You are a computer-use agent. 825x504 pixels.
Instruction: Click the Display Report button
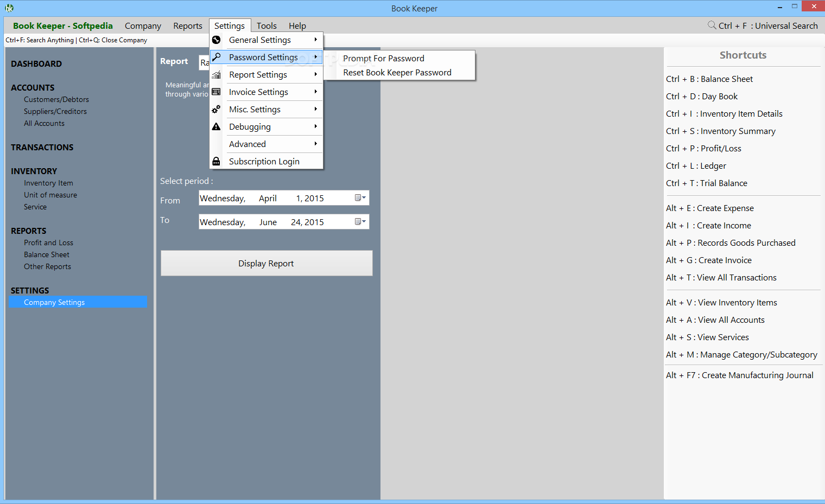pyautogui.click(x=266, y=263)
